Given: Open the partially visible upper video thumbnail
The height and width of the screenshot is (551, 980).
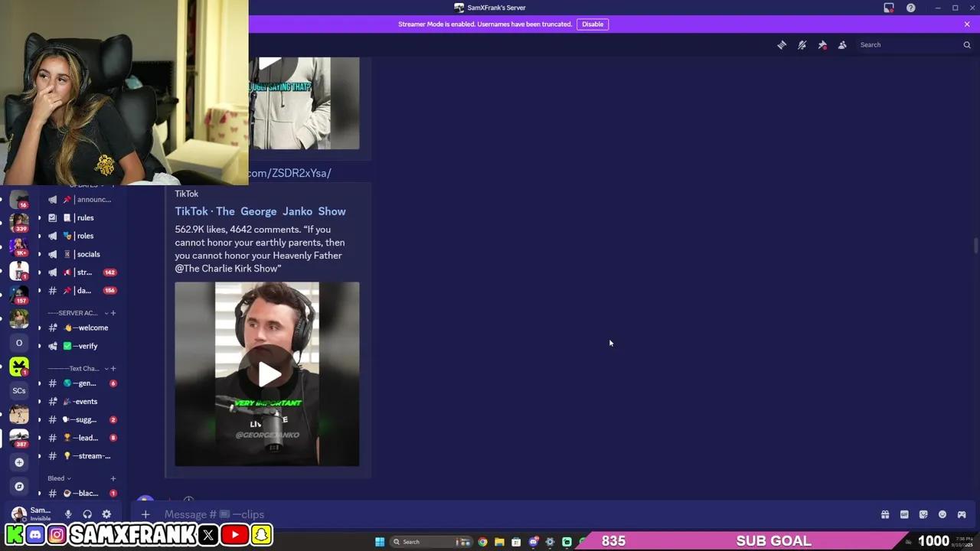Looking at the screenshot, I should [303, 103].
